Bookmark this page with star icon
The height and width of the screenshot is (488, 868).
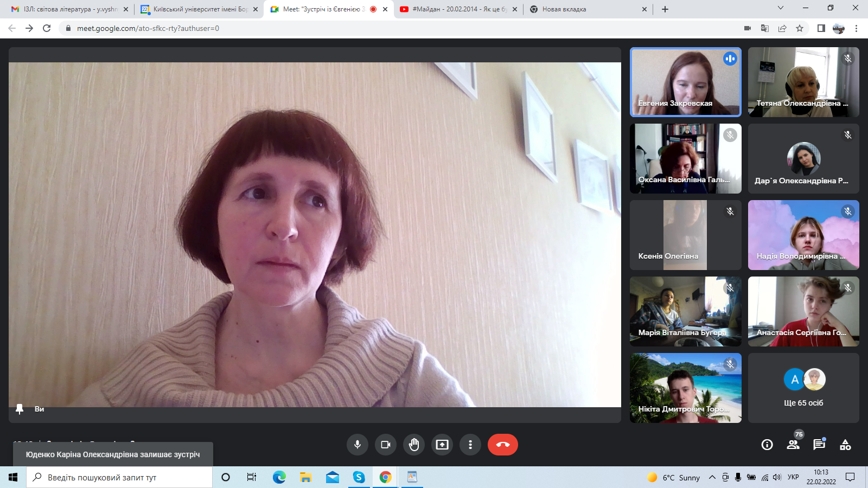800,28
